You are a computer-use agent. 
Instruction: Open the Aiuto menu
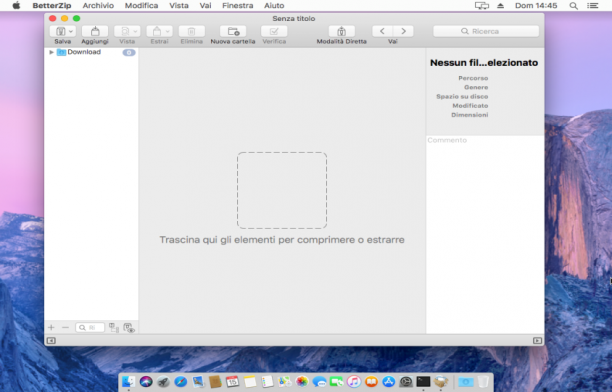point(274,5)
